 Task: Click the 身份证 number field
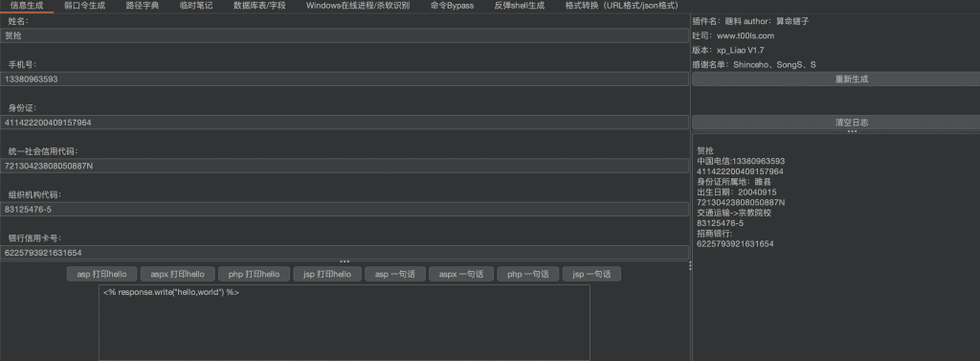tap(345, 123)
